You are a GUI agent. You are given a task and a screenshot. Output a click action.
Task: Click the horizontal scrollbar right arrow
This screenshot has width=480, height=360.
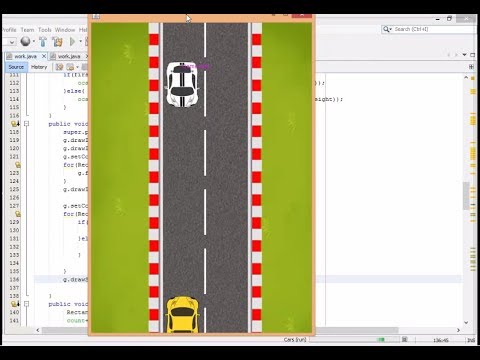(458, 330)
